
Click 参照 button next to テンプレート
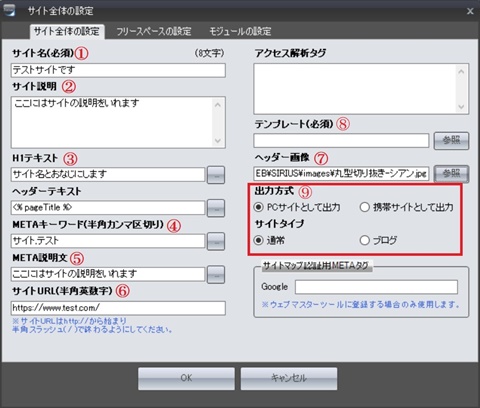pos(451,141)
